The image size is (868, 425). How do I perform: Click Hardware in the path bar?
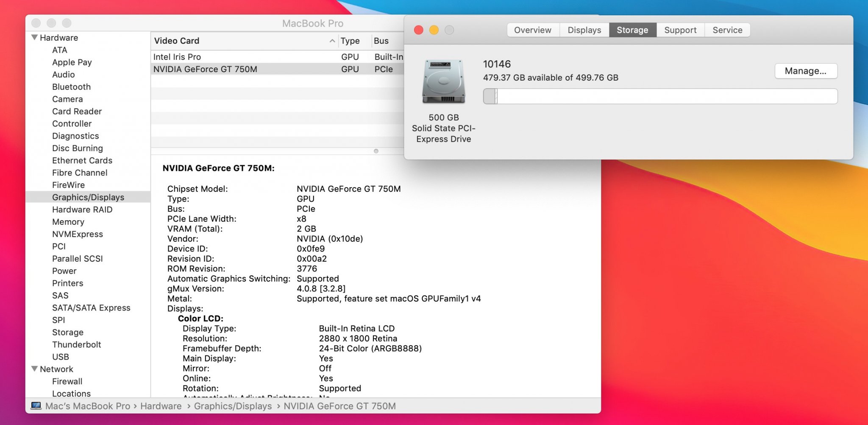(x=161, y=406)
